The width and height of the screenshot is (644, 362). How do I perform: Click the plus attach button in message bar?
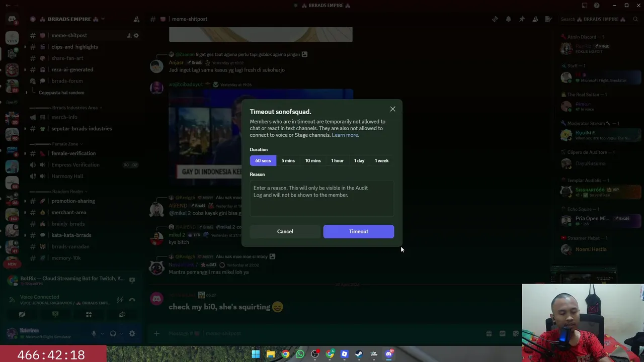pyautogui.click(x=156, y=333)
